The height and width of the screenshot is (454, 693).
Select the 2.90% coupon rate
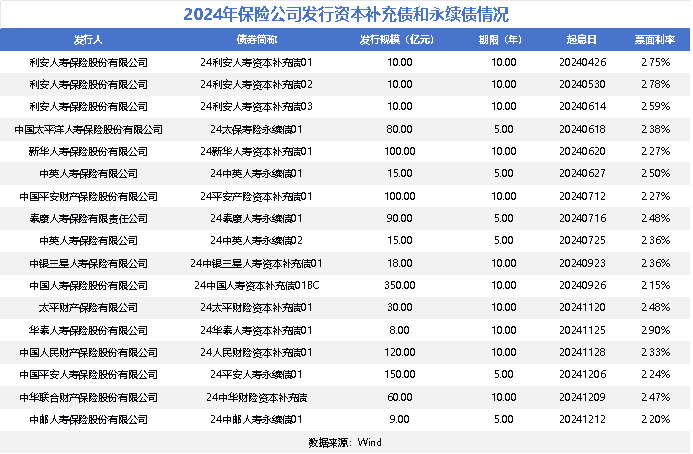[x=656, y=330]
